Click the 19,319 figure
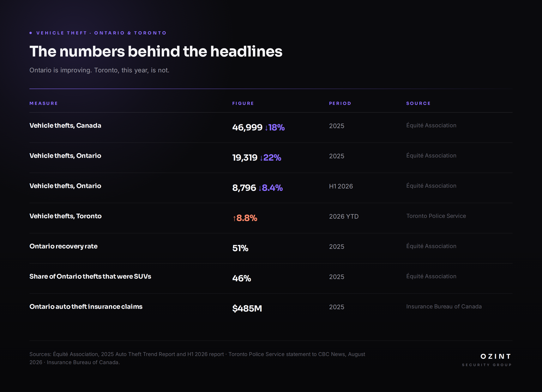This screenshot has width=542, height=392. click(x=245, y=157)
